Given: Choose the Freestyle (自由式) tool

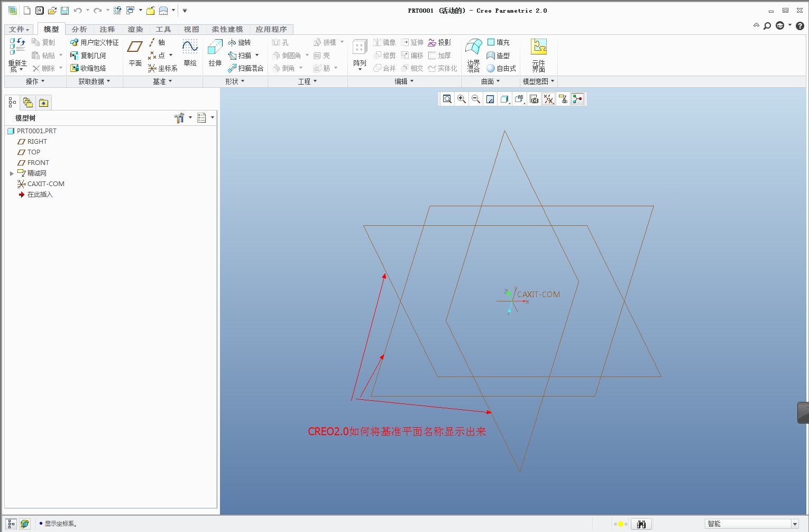Looking at the screenshot, I should click(501, 68).
